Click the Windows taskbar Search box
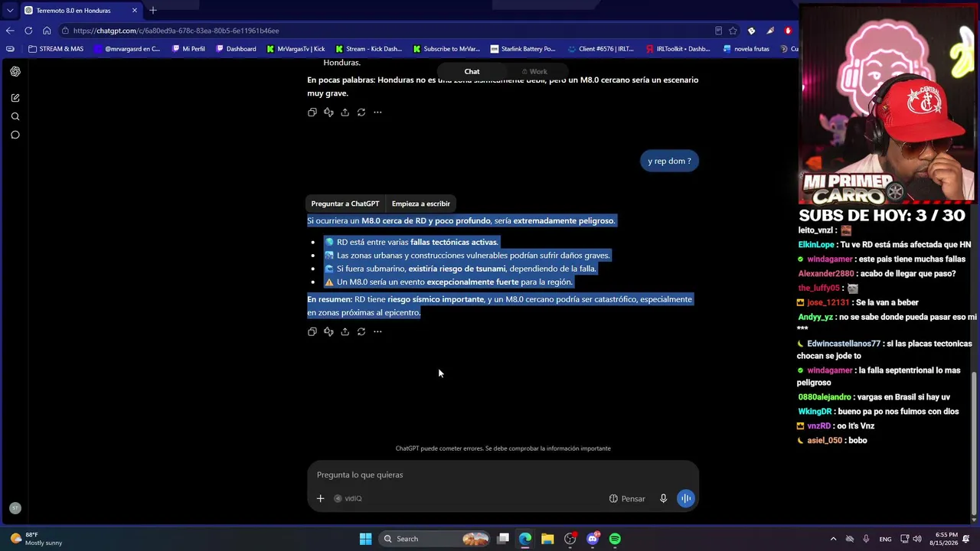The image size is (980, 551). point(435,539)
